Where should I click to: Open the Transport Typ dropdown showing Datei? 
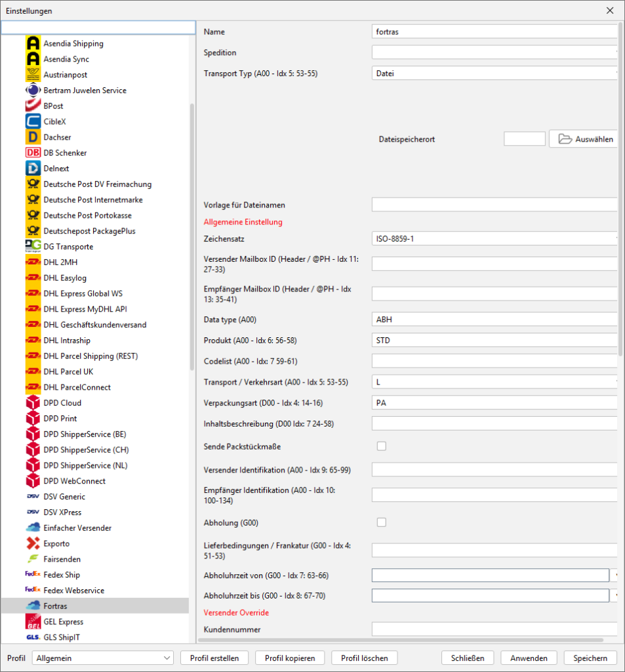(495, 73)
